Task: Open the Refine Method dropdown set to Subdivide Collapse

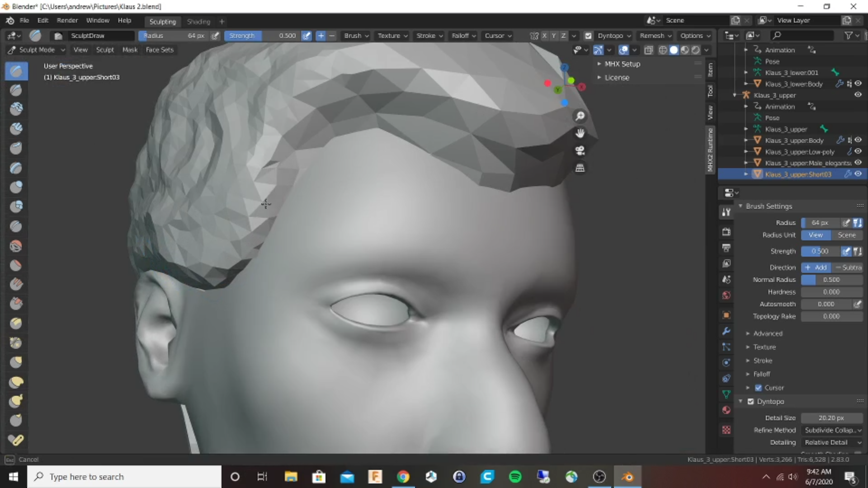Action: tap(832, 430)
